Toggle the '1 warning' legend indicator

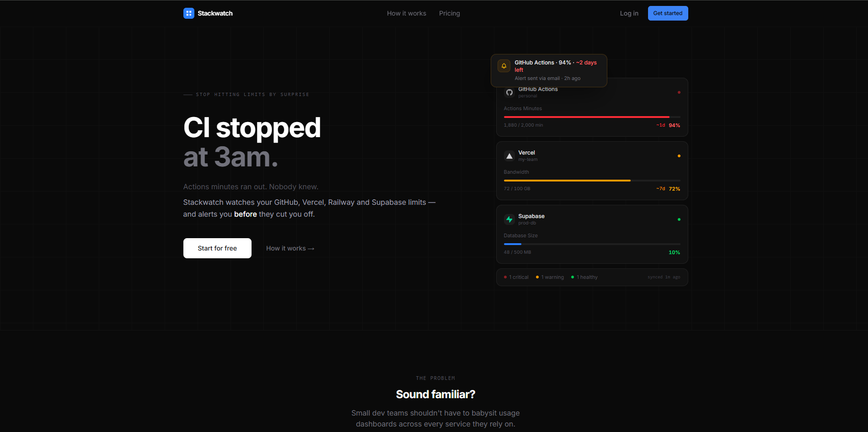(x=549, y=277)
